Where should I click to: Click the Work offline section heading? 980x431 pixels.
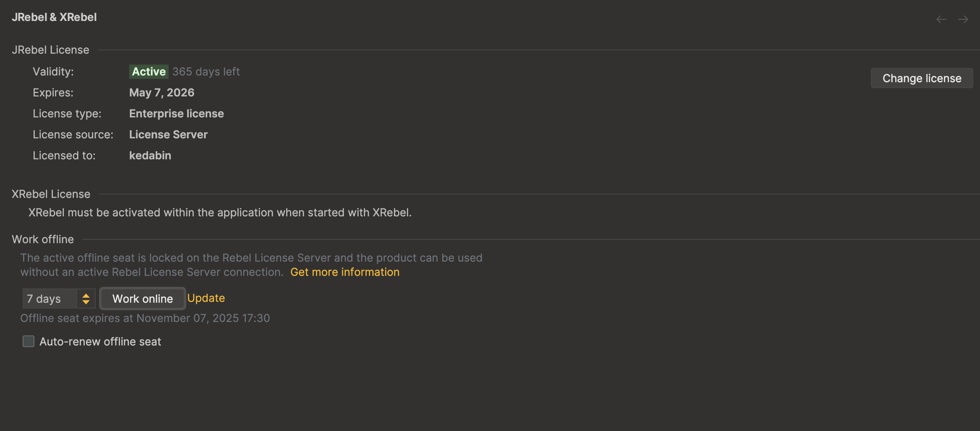(x=43, y=239)
